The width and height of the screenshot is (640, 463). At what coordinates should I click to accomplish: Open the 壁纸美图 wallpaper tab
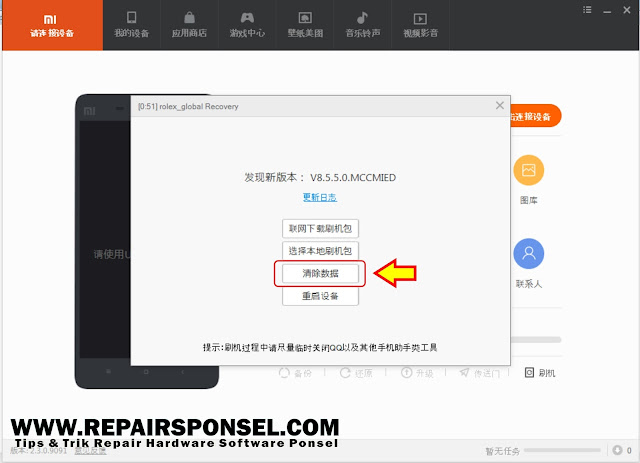click(305, 25)
